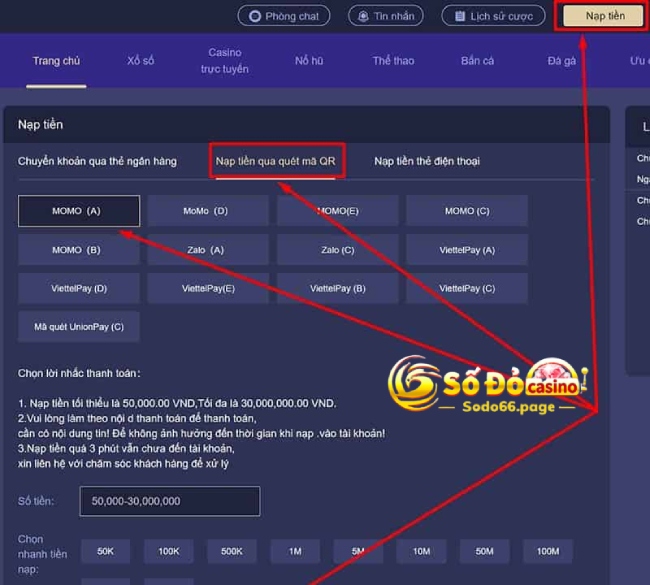650x585 pixels.
Task: Open the Bắn cá menu
Action: (477, 61)
